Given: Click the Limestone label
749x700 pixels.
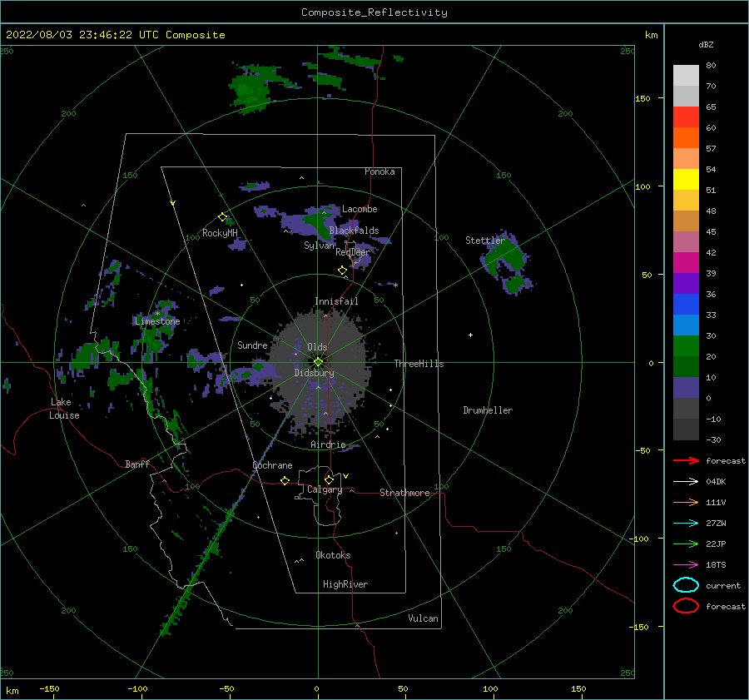Looking at the screenshot, I should coord(157,321).
